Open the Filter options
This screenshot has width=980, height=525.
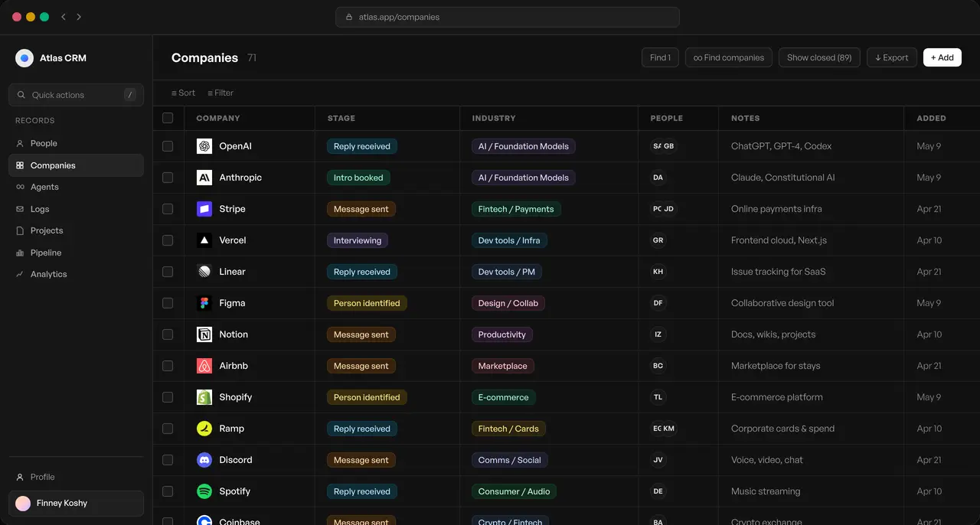[x=220, y=93]
